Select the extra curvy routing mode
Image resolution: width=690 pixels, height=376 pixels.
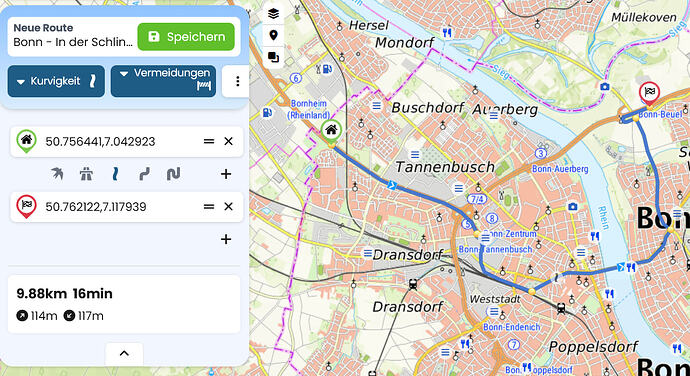pyautogui.click(x=173, y=174)
